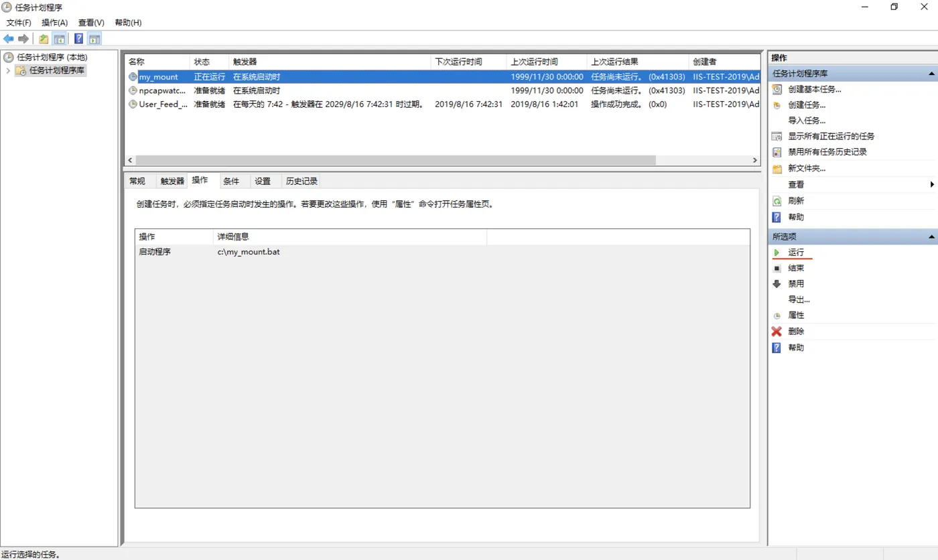Switch to the 常规 tab
Image resolution: width=938 pixels, height=560 pixels.
tap(137, 181)
